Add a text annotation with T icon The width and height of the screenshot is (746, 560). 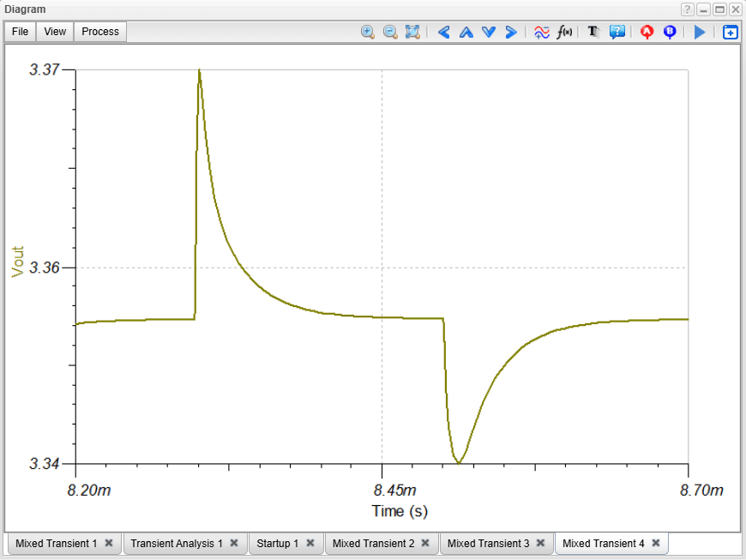593,32
